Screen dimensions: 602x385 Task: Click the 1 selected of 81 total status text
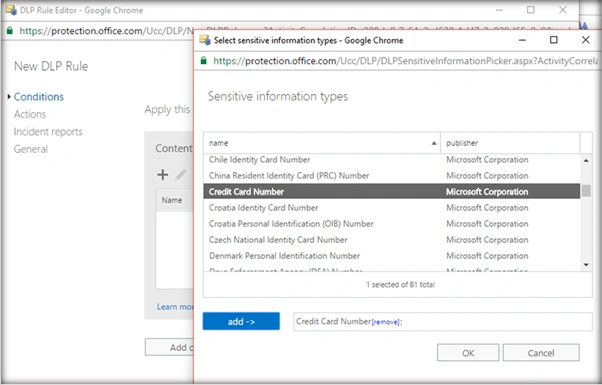[x=400, y=285]
